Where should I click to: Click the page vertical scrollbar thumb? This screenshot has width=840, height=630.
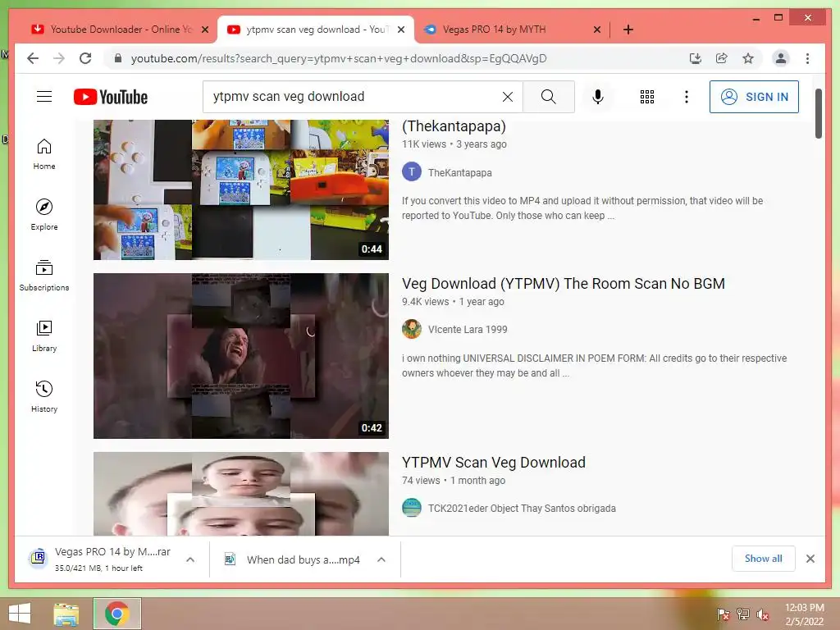[818, 113]
